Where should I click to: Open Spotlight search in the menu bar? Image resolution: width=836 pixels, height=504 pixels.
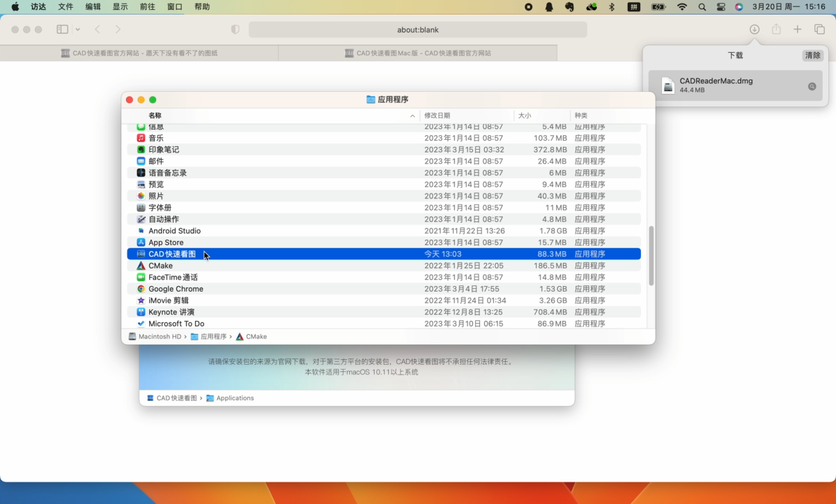[x=702, y=7]
